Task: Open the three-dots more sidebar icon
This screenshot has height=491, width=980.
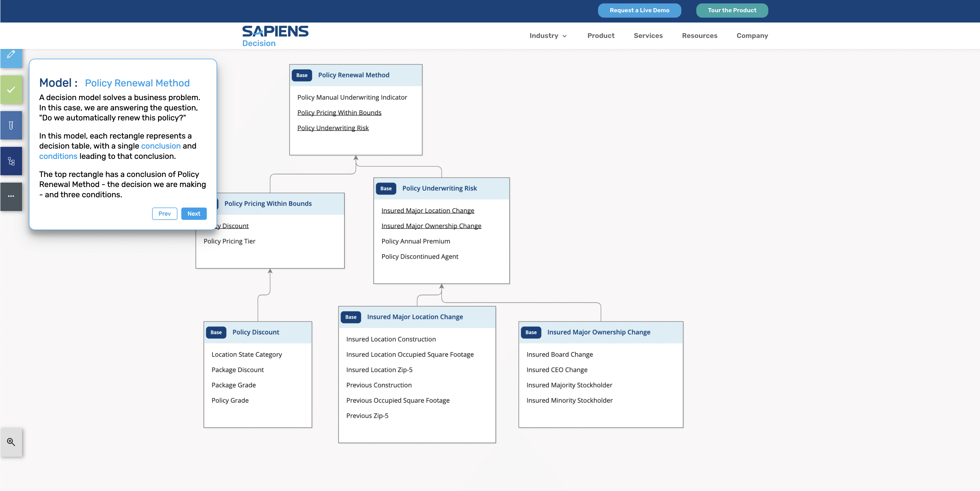Action: click(x=11, y=197)
